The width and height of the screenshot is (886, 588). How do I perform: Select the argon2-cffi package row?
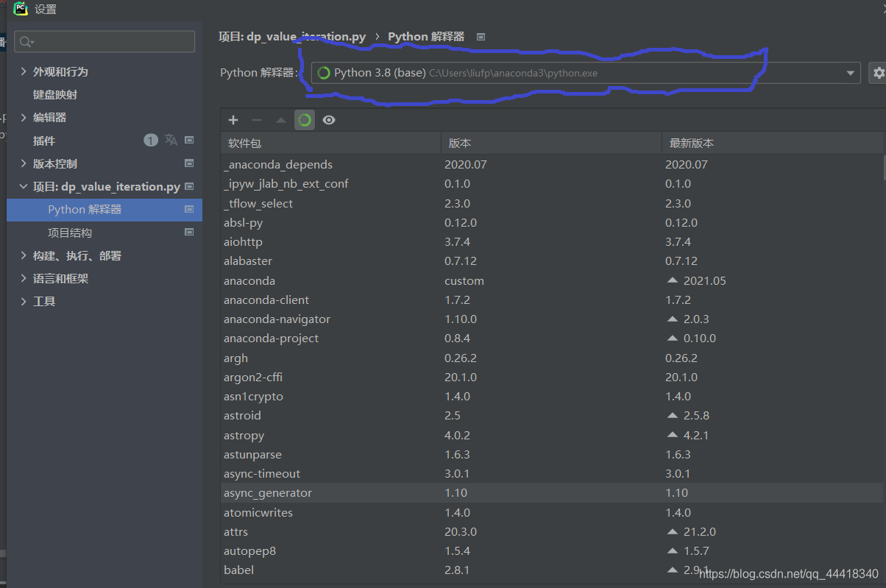552,378
